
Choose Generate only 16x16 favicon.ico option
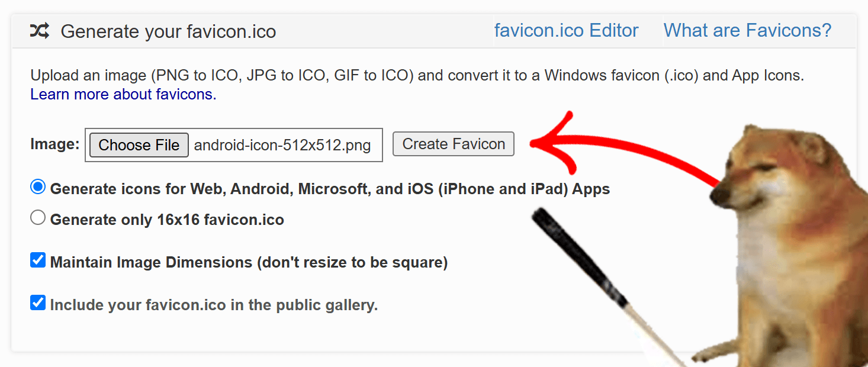click(x=37, y=217)
